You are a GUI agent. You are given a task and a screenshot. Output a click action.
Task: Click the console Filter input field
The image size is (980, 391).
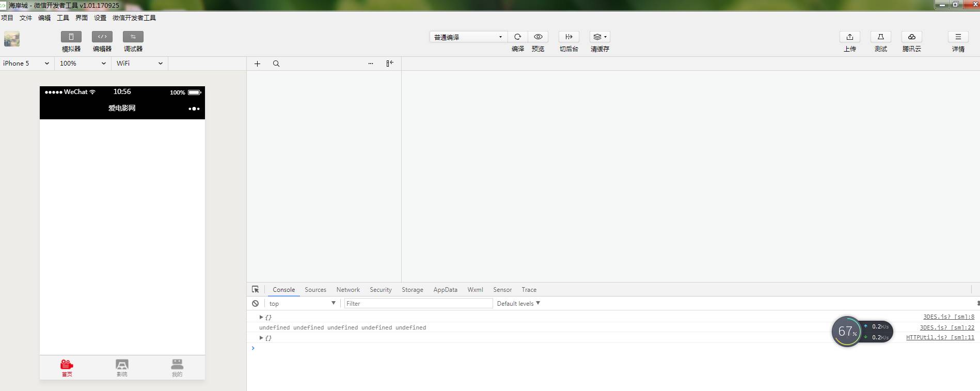click(x=418, y=304)
